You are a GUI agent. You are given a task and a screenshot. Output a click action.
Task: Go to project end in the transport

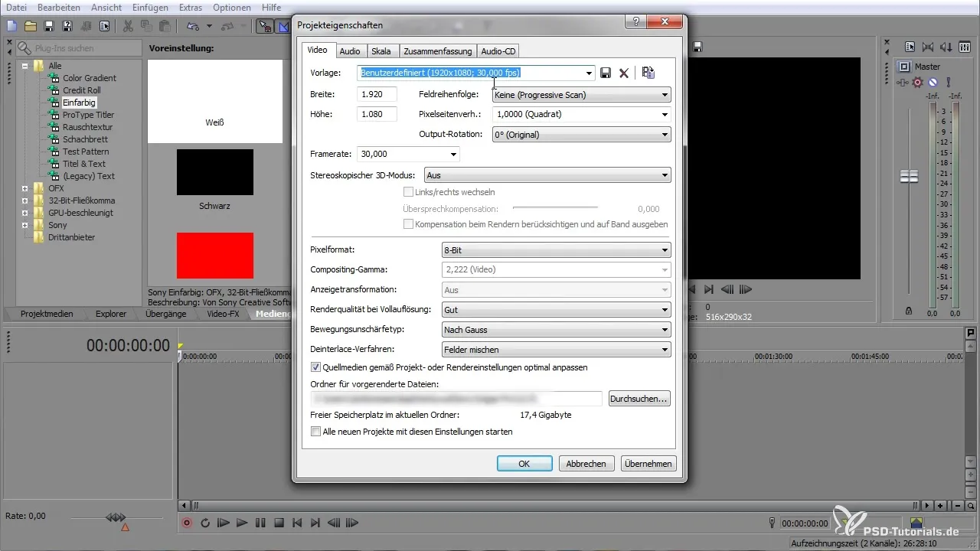click(315, 523)
